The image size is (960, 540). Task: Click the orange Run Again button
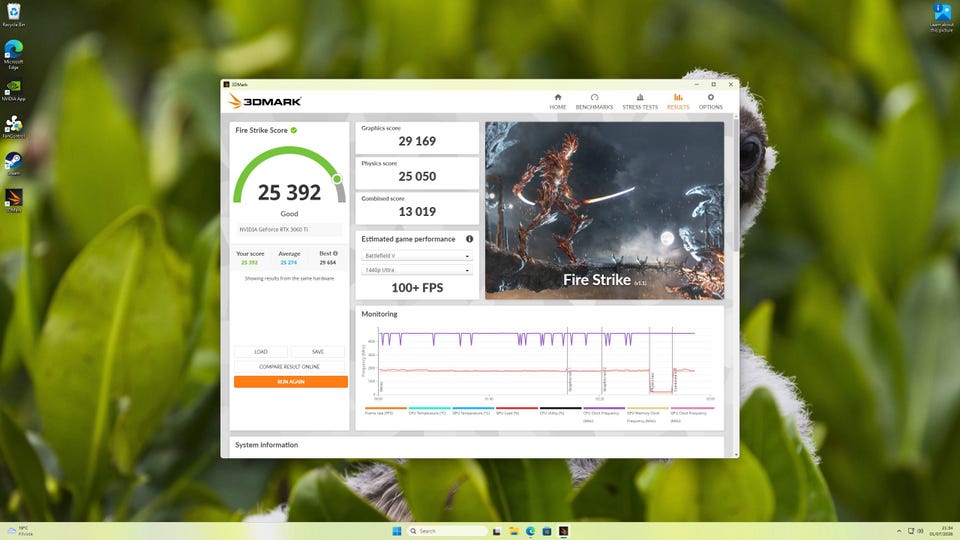(x=291, y=381)
